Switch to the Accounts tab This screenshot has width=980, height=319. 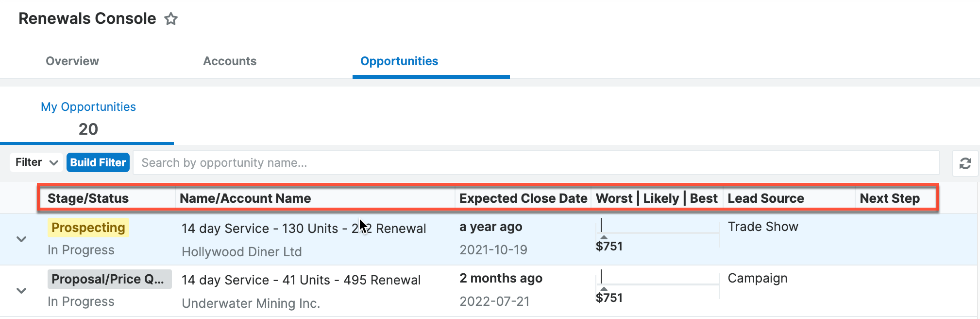point(230,61)
